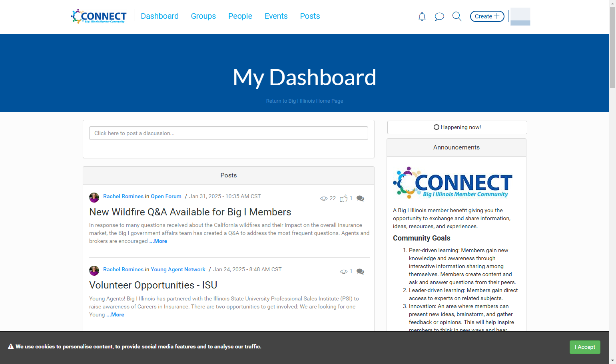The height and width of the screenshot is (364, 616).
Task: Go to Dashboard nav item
Action: pos(159,16)
